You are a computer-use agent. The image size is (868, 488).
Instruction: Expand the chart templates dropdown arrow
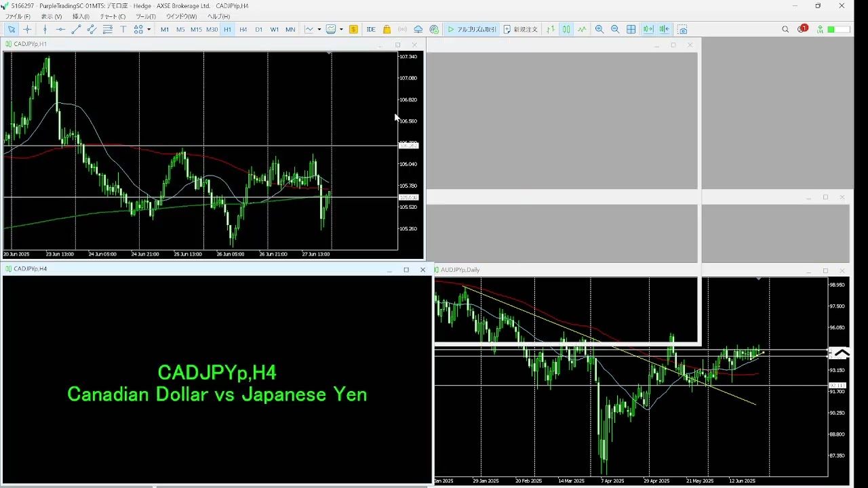pos(341,29)
